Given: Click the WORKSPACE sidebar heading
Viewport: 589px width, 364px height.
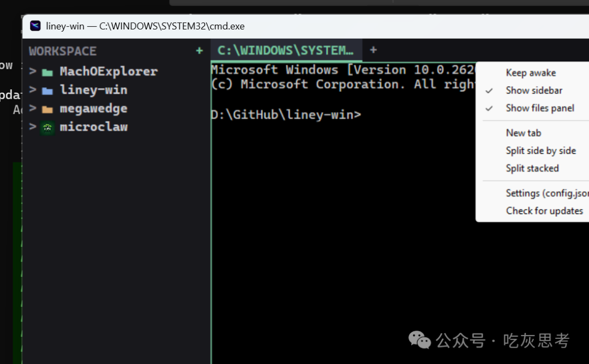Looking at the screenshot, I should point(63,51).
